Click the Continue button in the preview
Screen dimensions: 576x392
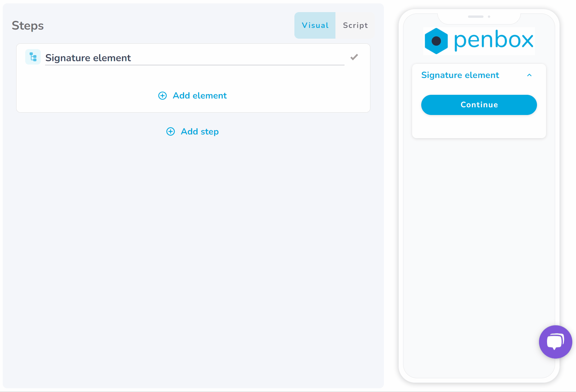click(479, 105)
